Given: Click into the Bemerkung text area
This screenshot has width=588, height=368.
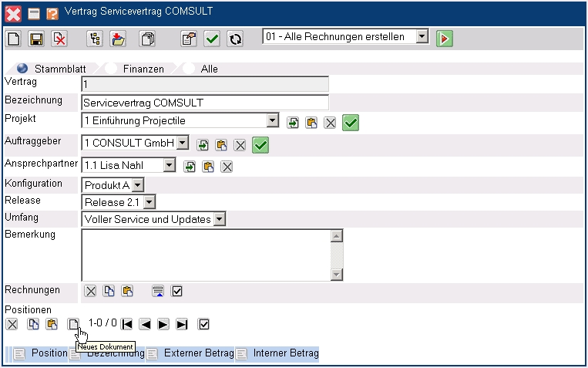Looking at the screenshot, I should (207, 255).
